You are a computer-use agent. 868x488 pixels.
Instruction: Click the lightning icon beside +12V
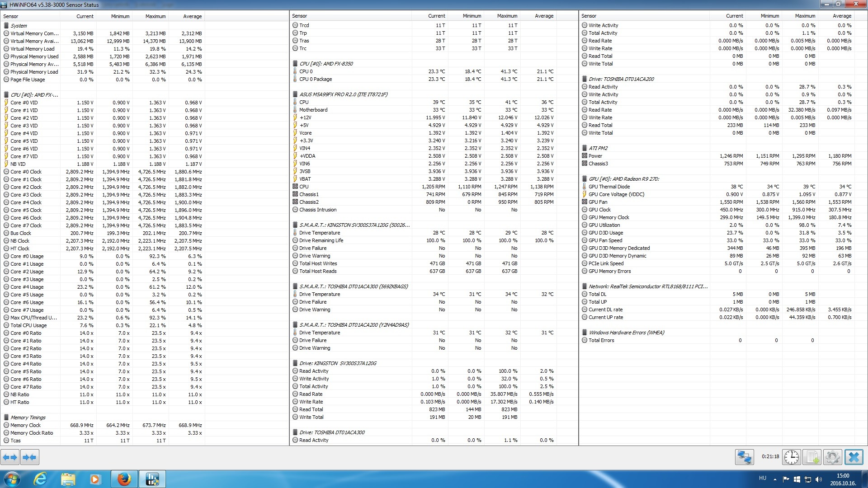coord(295,117)
